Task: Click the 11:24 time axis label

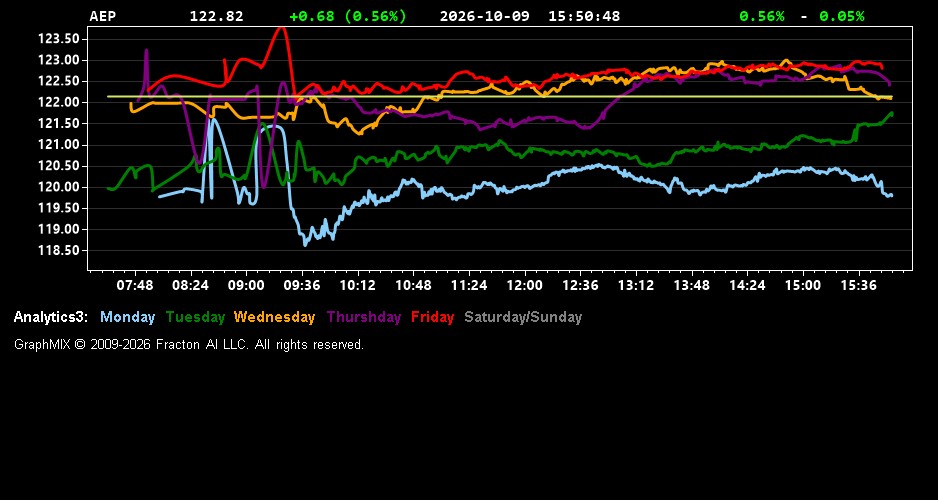Action: click(x=468, y=286)
